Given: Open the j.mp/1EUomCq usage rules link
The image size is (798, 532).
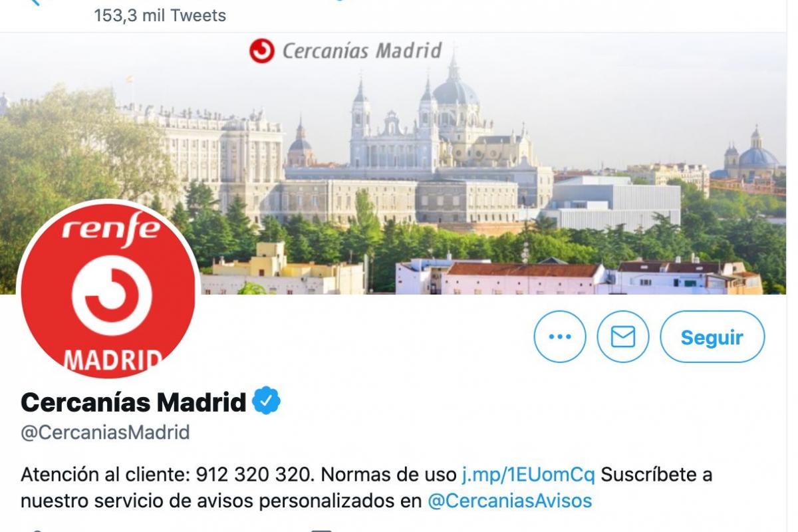Looking at the screenshot, I should tap(528, 475).
